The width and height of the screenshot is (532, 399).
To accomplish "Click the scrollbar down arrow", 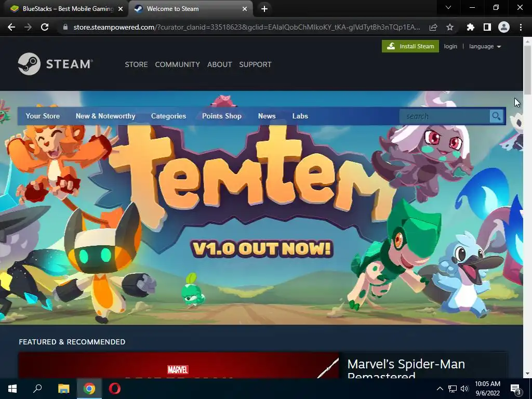I will click(527, 374).
